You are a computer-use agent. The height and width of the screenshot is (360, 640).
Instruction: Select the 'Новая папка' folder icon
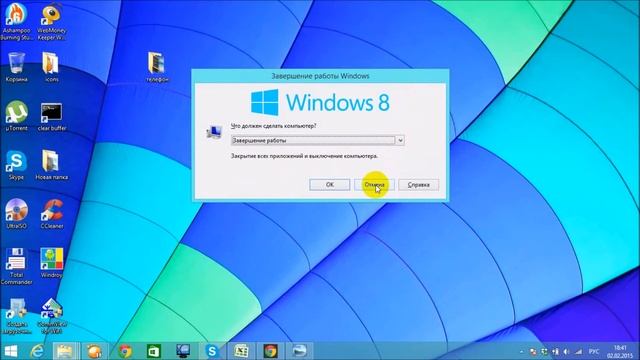tap(51, 165)
